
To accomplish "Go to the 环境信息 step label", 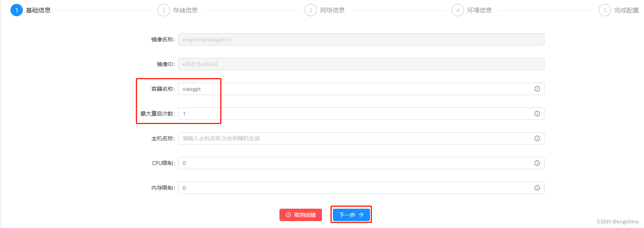I will (480, 10).
